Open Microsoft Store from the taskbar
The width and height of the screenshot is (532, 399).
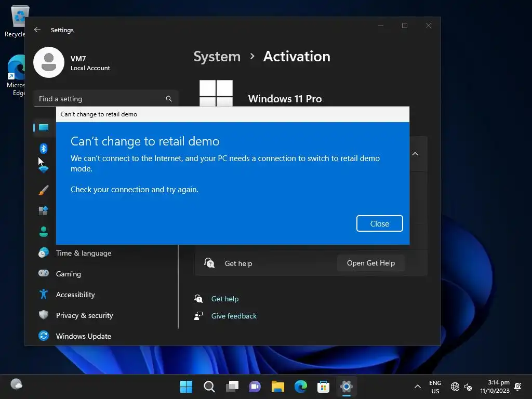(323, 387)
